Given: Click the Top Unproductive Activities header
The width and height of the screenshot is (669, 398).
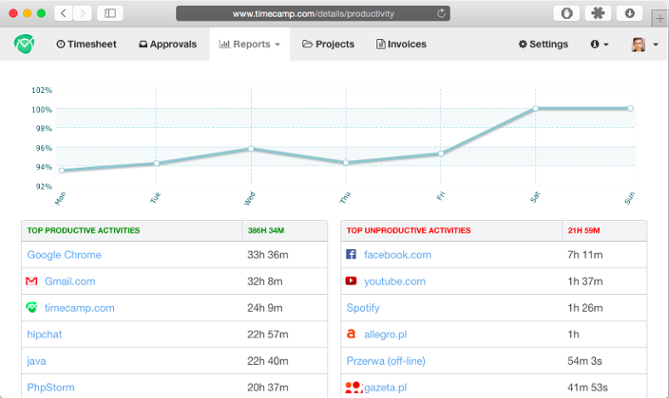Looking at the screenshot, I should pyautogui.click(x=408, y=230).
